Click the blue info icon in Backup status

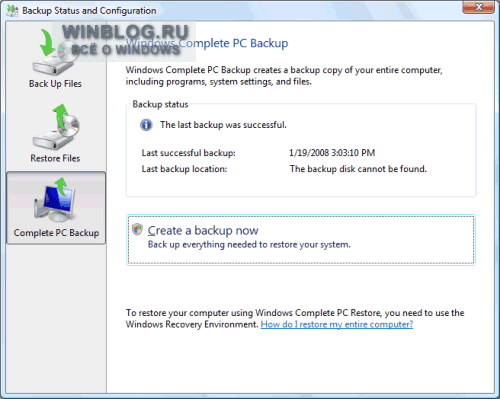point(146,125)
